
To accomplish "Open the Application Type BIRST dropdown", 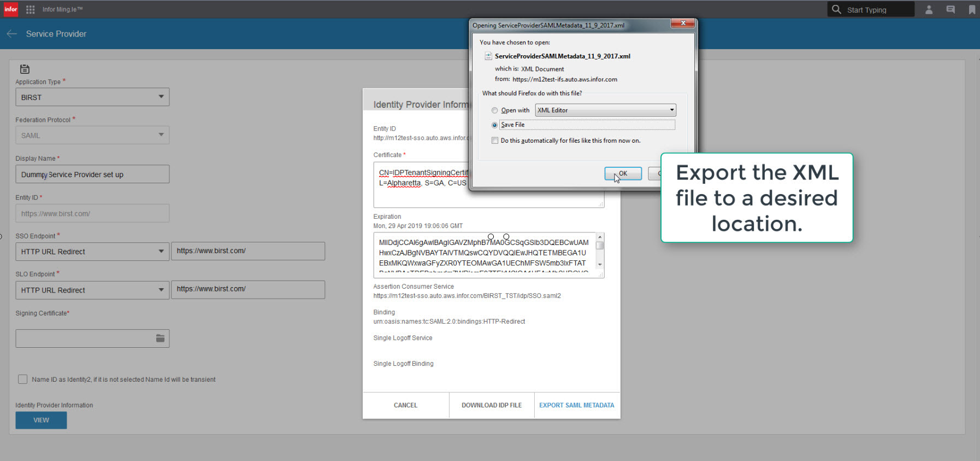I will [x=92, y=97].
